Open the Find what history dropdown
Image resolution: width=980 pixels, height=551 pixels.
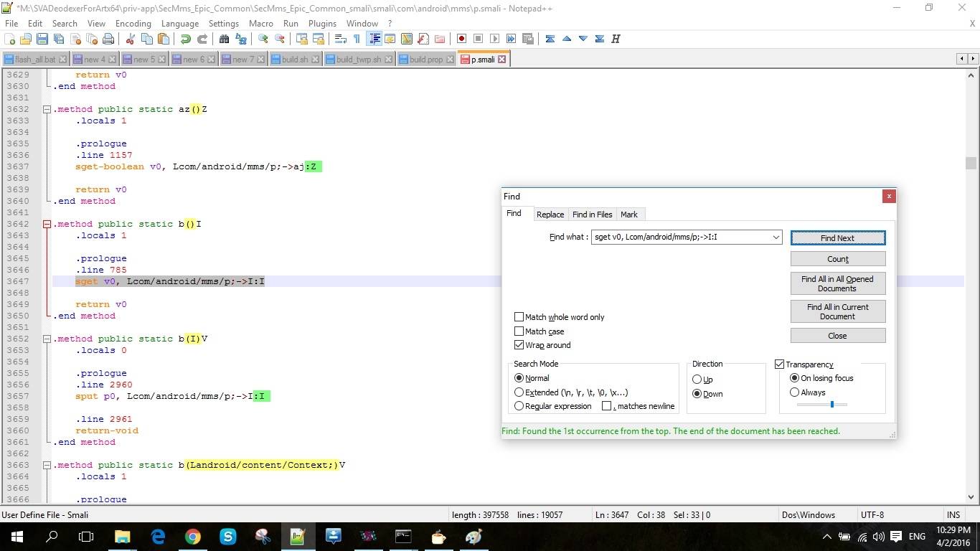(x=776, y=237)
